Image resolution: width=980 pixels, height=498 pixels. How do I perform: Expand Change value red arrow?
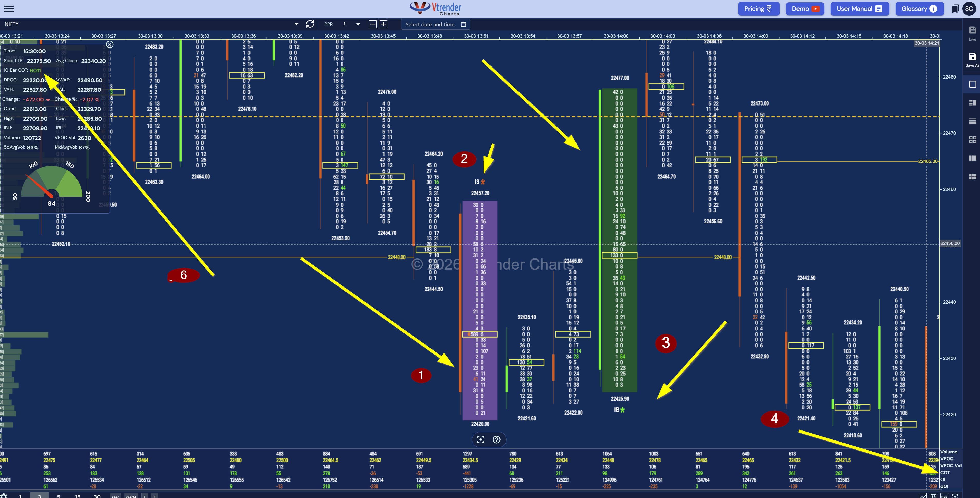[x=48, y=100]
